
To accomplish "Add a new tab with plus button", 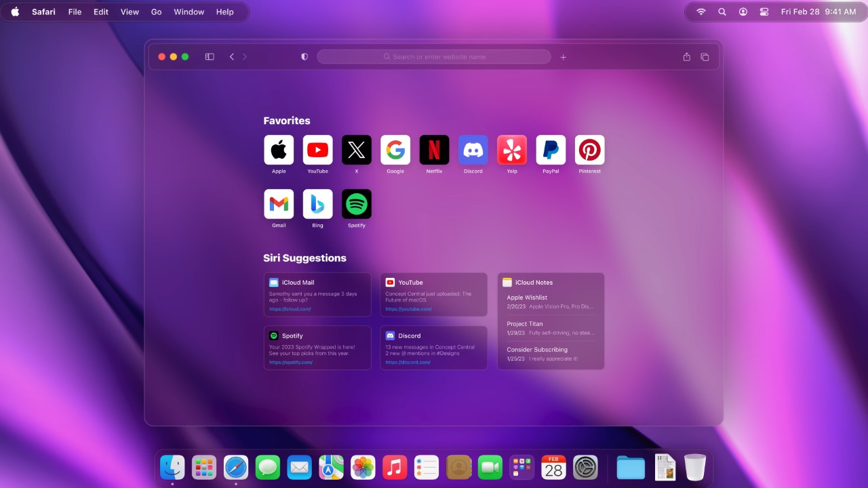I will pos(563,57).
